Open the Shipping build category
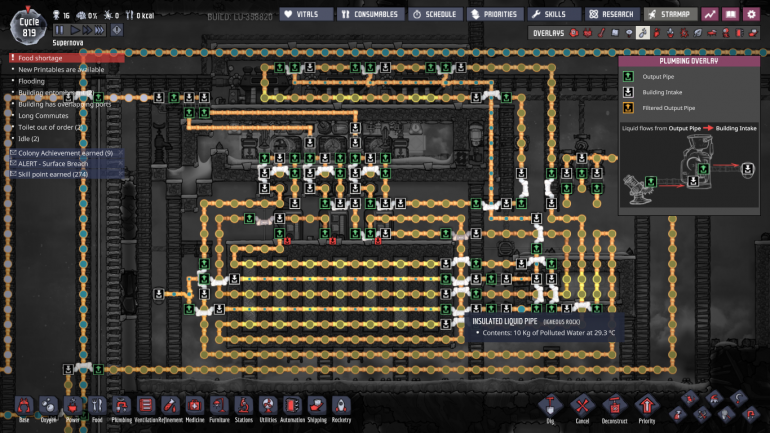The image size is (770, 433). coord(317,408)
